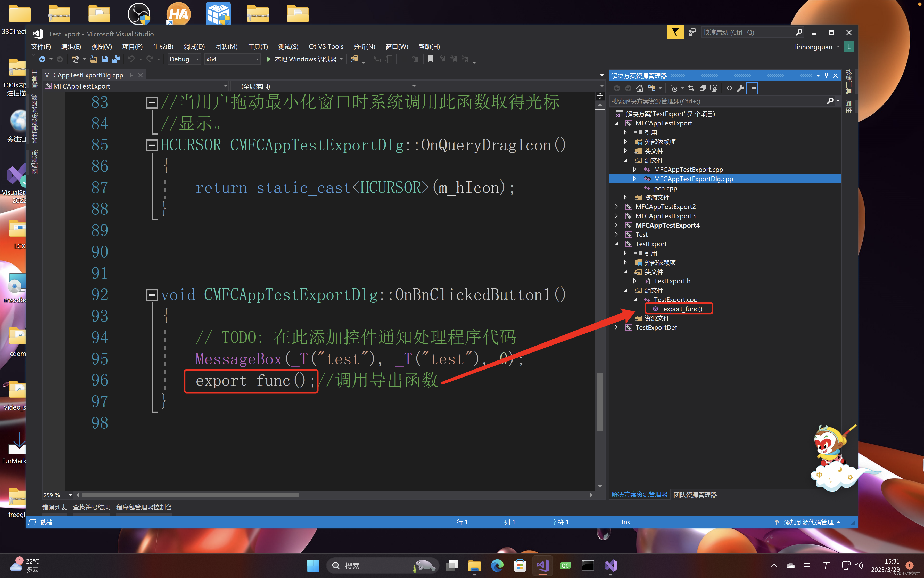
Task: Switch to the 团队资源管理器 tab
Action: (x=695, y=495)
